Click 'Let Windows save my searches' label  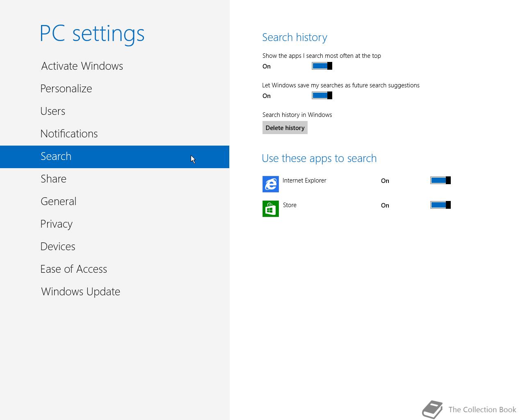tap(341, 85)
